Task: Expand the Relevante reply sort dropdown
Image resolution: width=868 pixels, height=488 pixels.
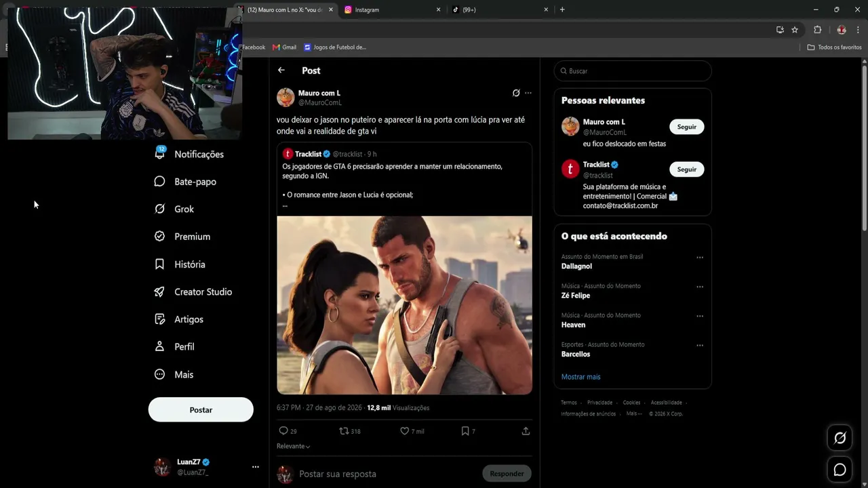Action: [x=294, y=446]
